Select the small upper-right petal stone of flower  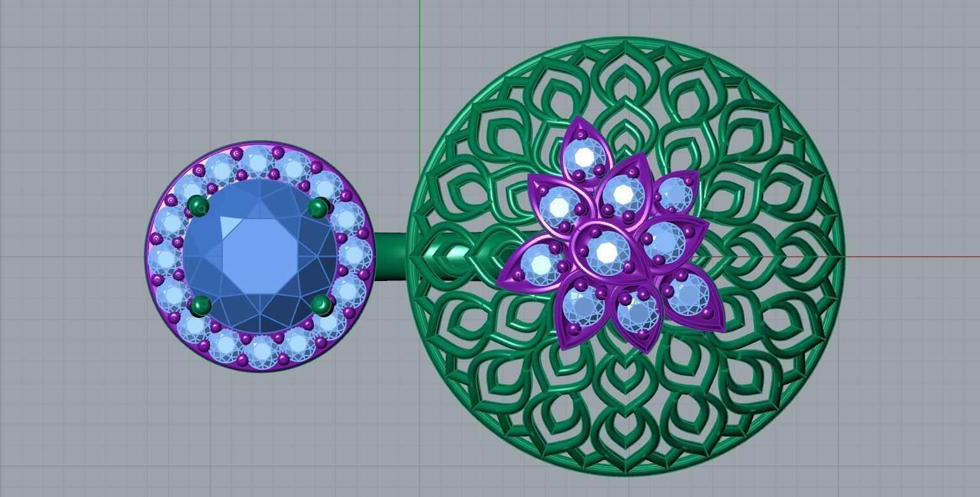coord(675,192)
